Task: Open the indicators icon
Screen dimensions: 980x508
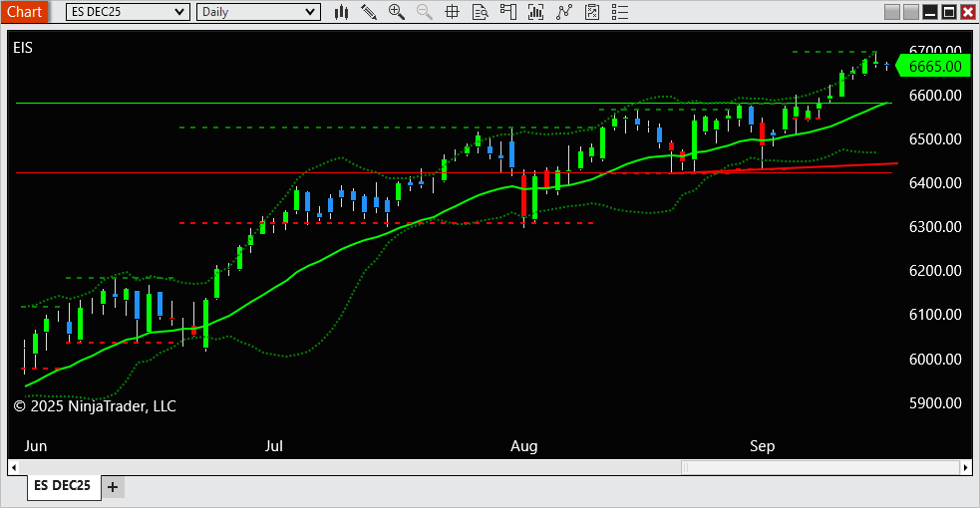Action: [535, 12]
